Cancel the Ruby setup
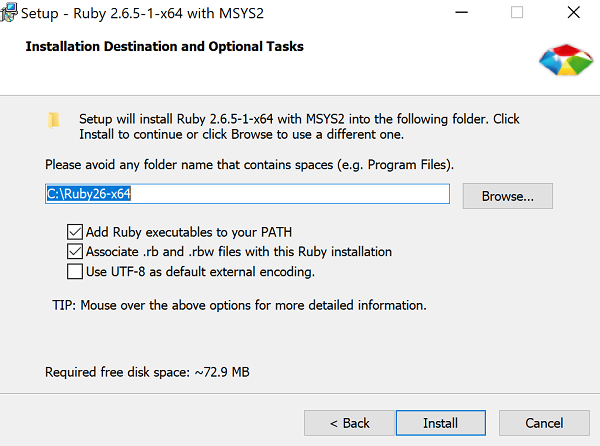The width and height of the screenshot is (600, 446). pyautogui.click(x=544, y=423)
